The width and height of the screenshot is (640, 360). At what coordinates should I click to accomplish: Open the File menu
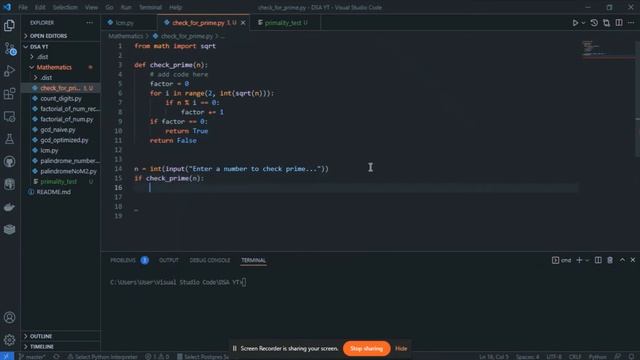tap(23, 7)
